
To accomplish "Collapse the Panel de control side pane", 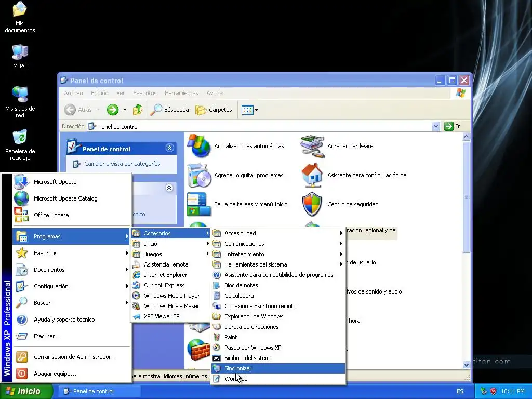I will 170,148.
